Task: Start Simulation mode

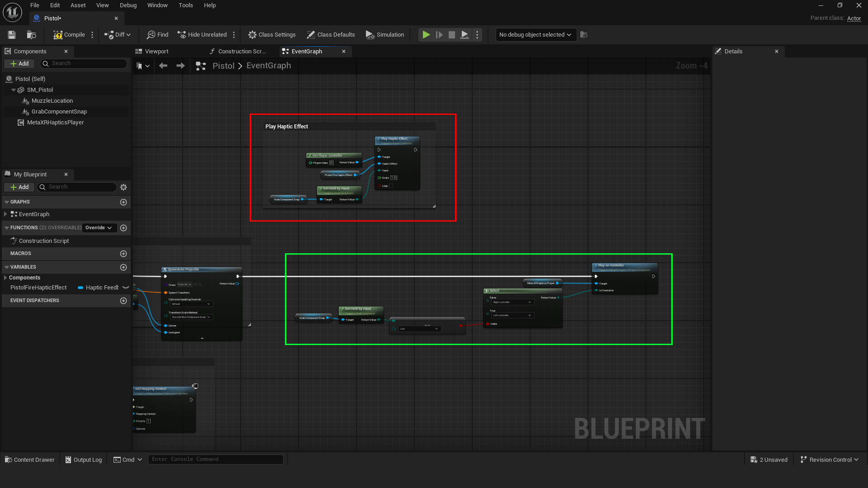Action: (385, 35)
